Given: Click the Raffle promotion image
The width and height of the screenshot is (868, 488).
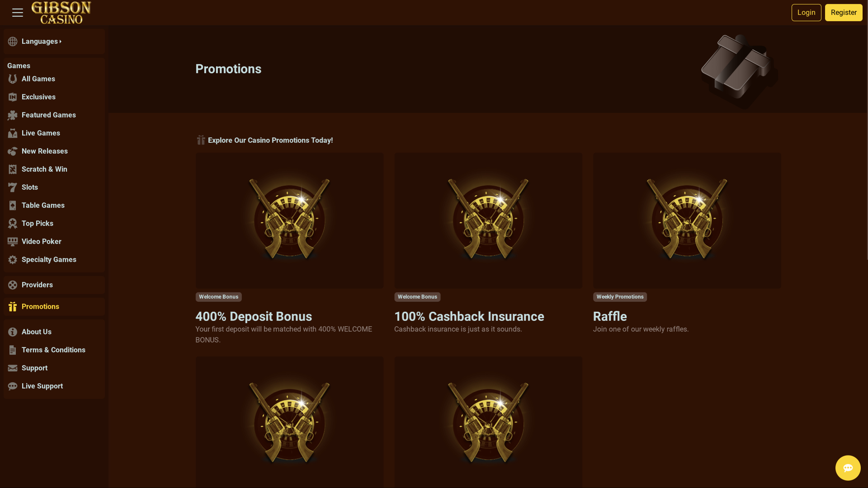Looking at the screenshot, I should point(686,221).
